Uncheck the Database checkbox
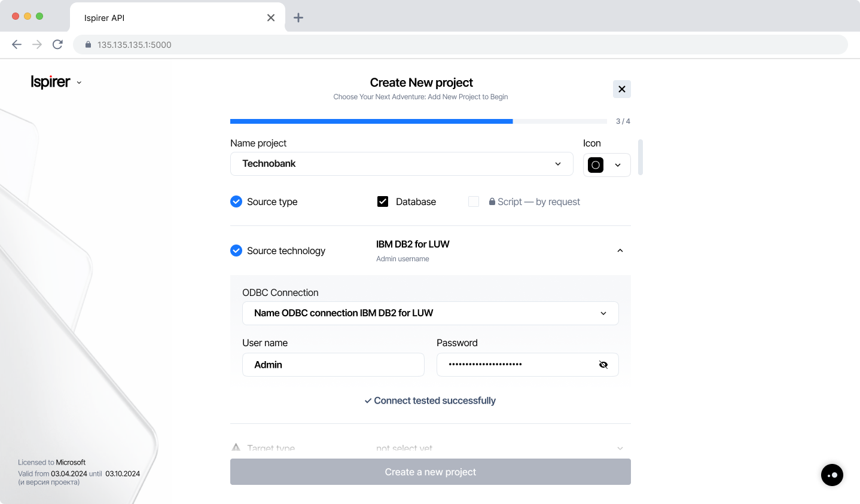Viewport: 860px width, 504px height. [x=383, y=201]
